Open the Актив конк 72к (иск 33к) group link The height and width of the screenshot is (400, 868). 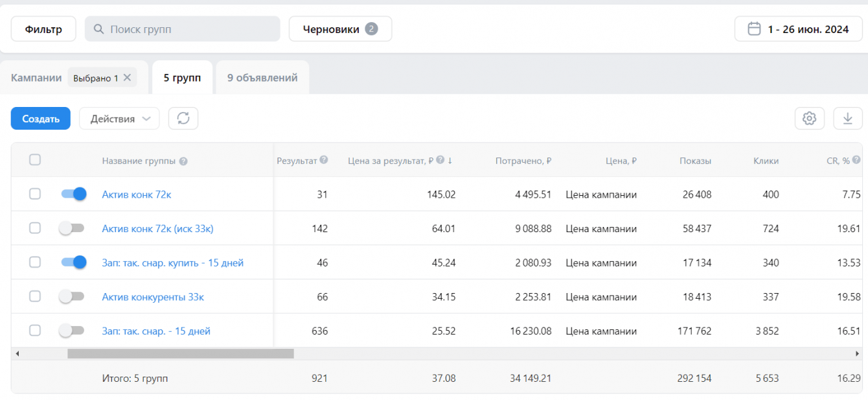(157, 228)
